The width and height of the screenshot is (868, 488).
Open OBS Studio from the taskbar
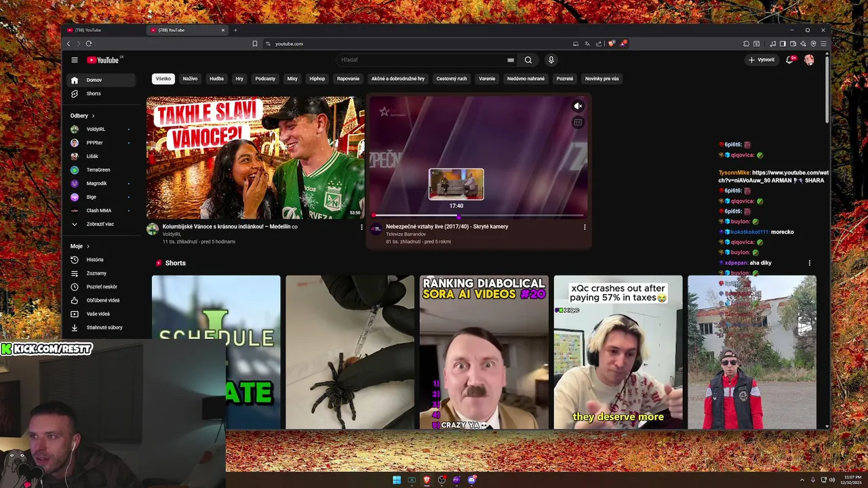(x=441, y=480)
